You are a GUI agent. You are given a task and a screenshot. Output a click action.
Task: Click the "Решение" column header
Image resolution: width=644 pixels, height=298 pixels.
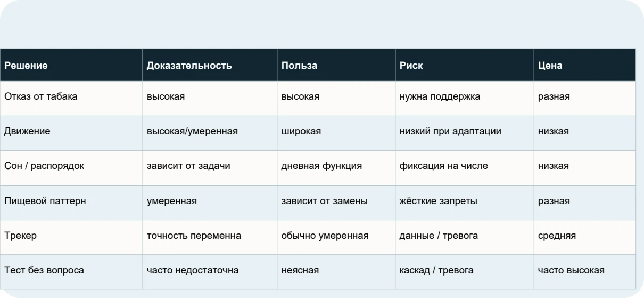coord(71,66)
